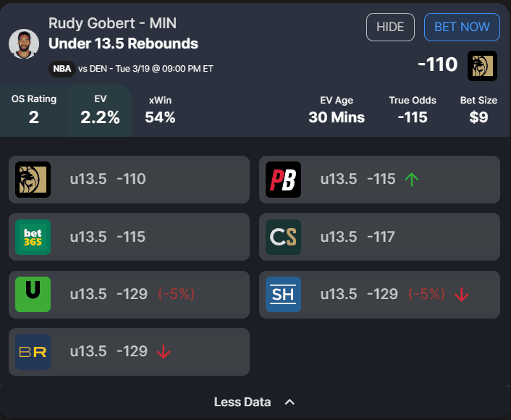Click Rudy Gobert's player avatar
The image size is (511, 420).
(x=24, y=44)
